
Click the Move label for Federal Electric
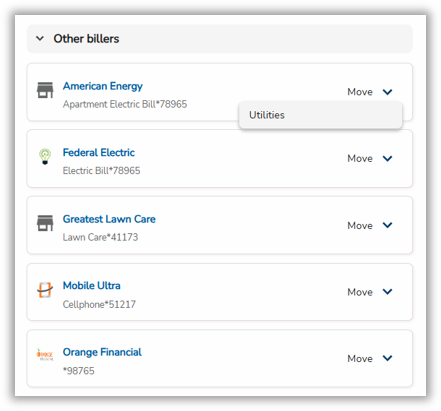click(x=360, y=158)
